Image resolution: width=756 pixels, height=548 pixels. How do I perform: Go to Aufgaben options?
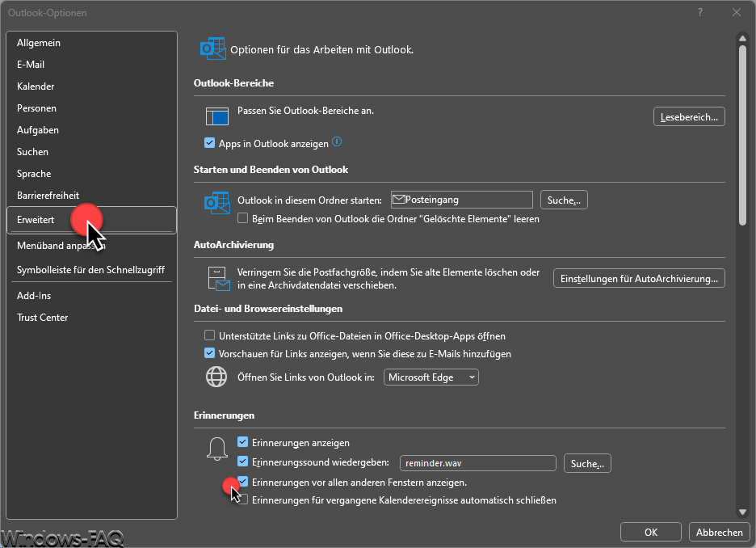[91, 130]
